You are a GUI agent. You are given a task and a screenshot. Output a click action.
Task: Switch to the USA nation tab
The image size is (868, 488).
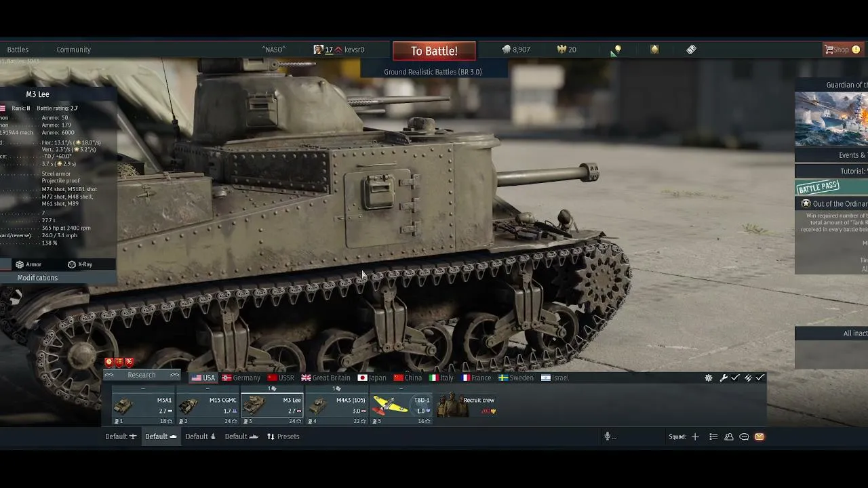click(x=203, y=378)
